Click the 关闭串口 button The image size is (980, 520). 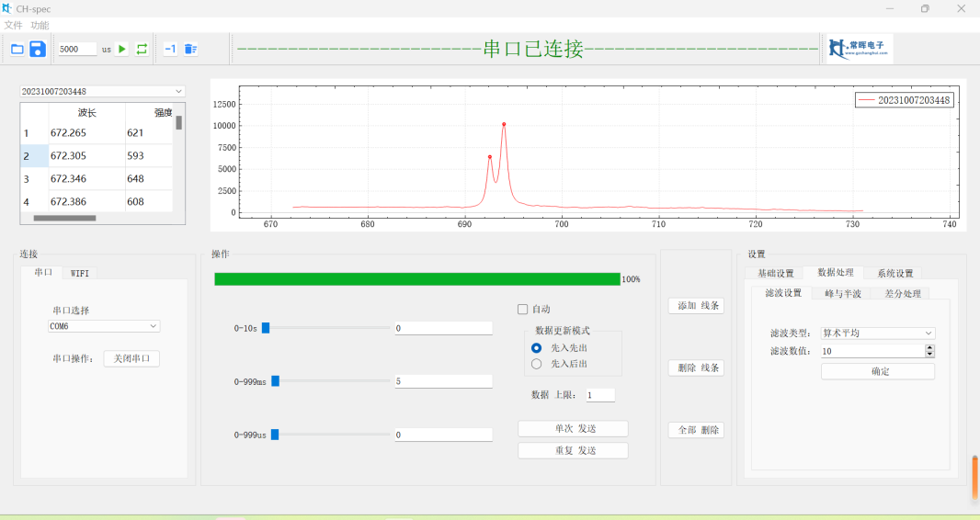coord(131,358)
